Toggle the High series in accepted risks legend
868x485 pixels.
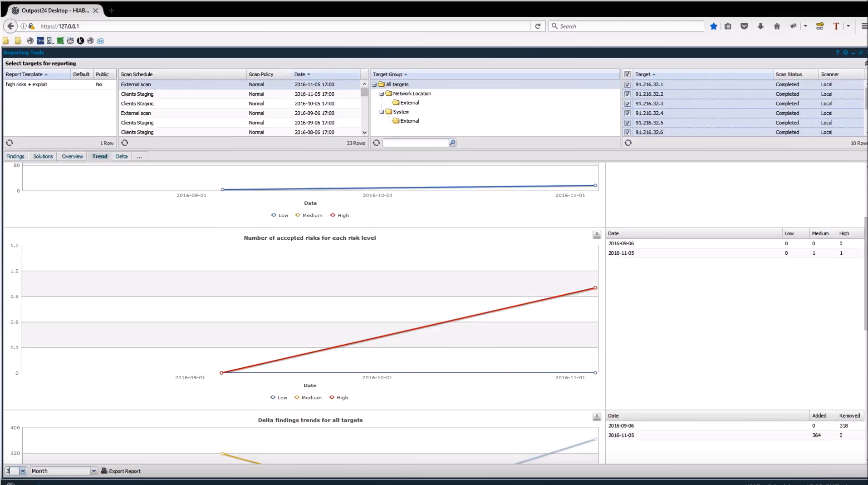click(x=339, y=397)
